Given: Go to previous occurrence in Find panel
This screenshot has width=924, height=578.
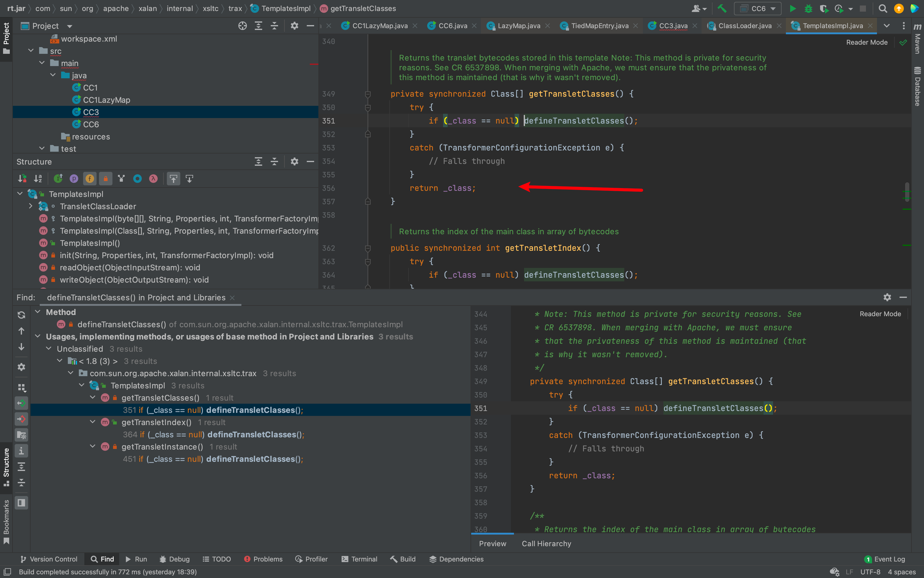Looking at the screenshot, I should (x=21, y=331).
